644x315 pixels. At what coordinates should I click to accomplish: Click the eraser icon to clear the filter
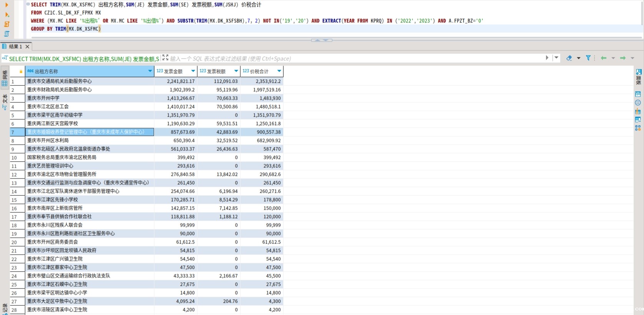pos(569,58)
